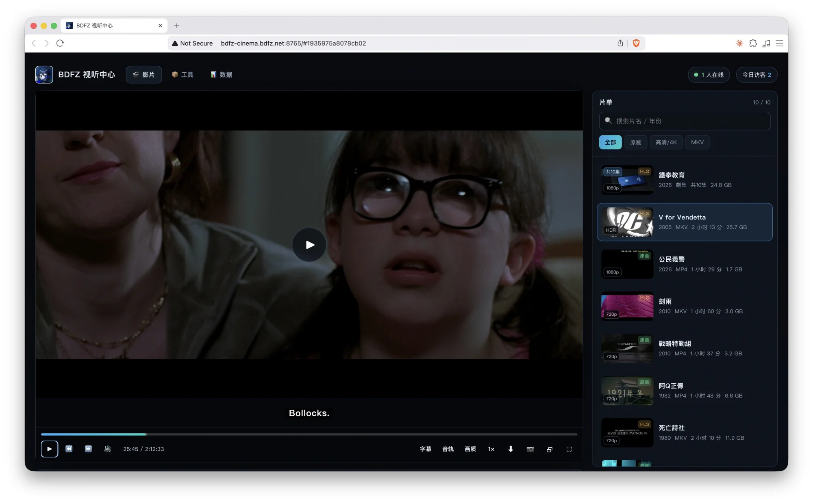Image resolution: width=813 pixels, height=504 pixels.
Task: Choose 戰略特勤組 in the playlist
Action: tap(685, 348)
